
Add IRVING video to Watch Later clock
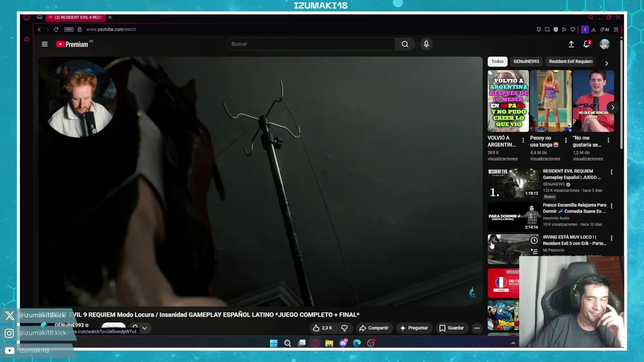point(534,240)
